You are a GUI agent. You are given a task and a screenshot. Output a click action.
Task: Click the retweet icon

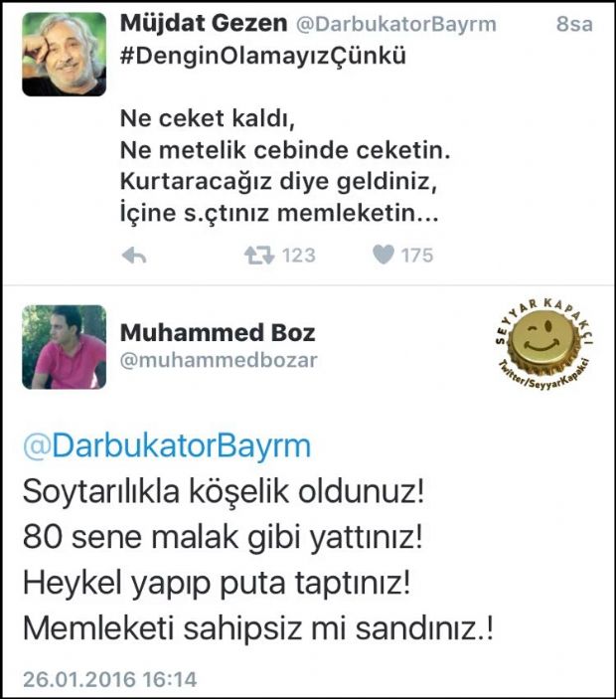pos(258,256)
